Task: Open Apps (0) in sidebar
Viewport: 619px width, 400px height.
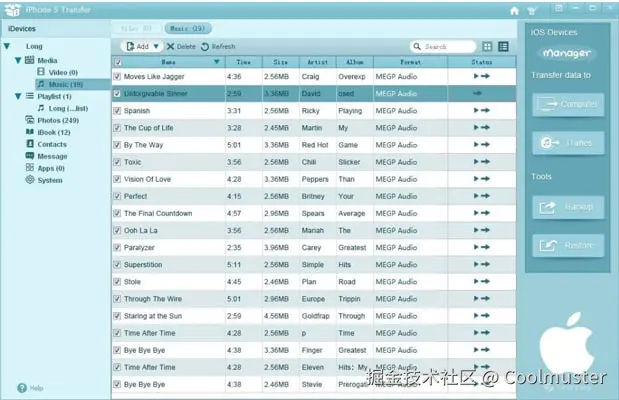Action: (x=45, y=168)
